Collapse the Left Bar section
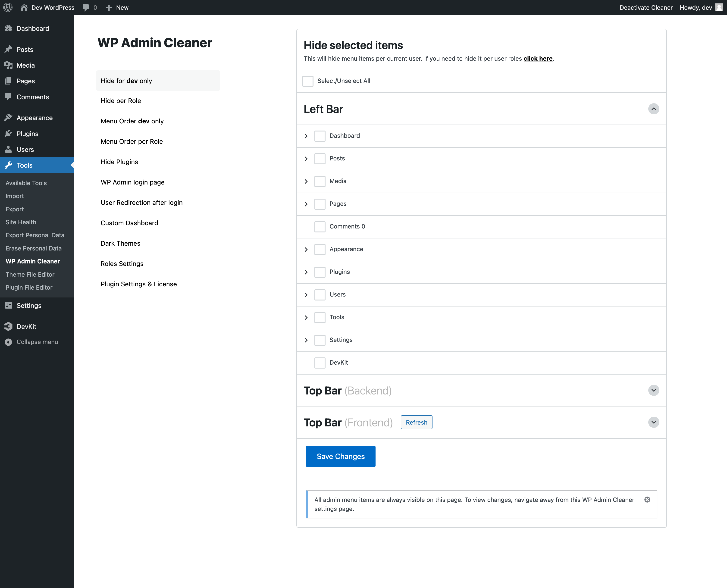Viewport: 727px width, 588px height. click(x=653, y=109)
